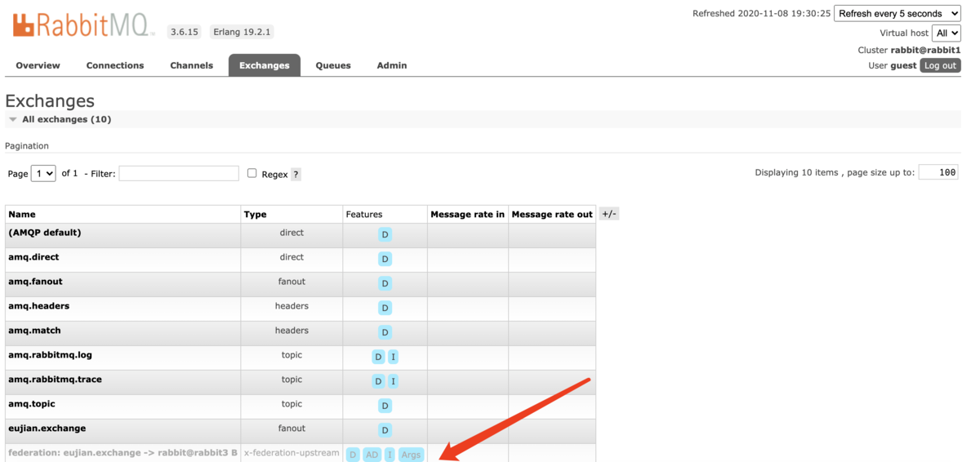Click the Exchanges page heading

click(50, 101)
